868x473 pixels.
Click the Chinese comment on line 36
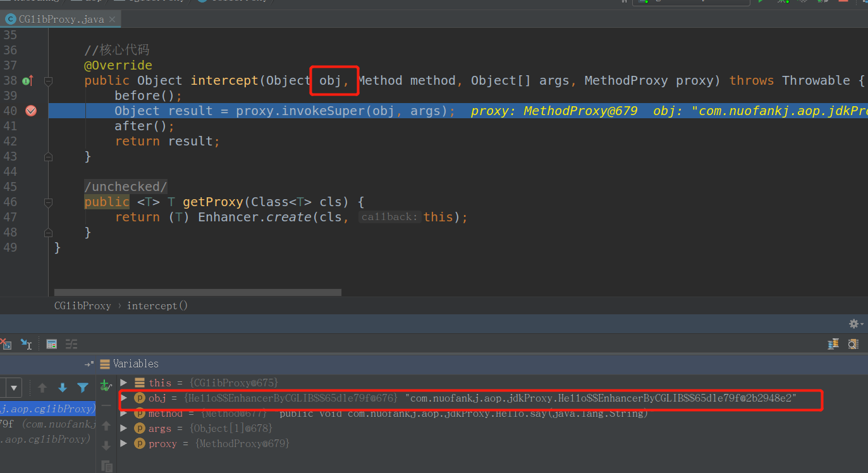[x=117, y=50]
